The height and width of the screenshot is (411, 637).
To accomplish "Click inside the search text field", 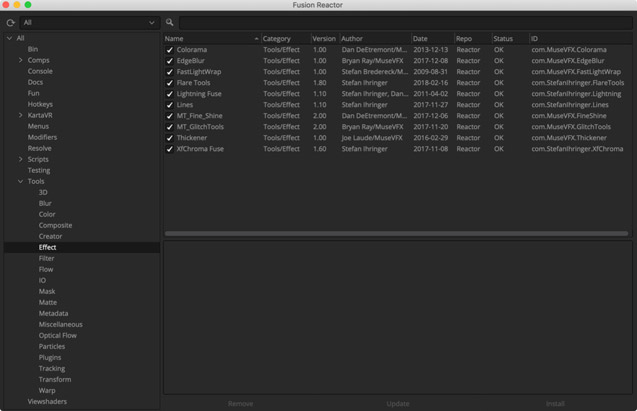I will 400,22.
